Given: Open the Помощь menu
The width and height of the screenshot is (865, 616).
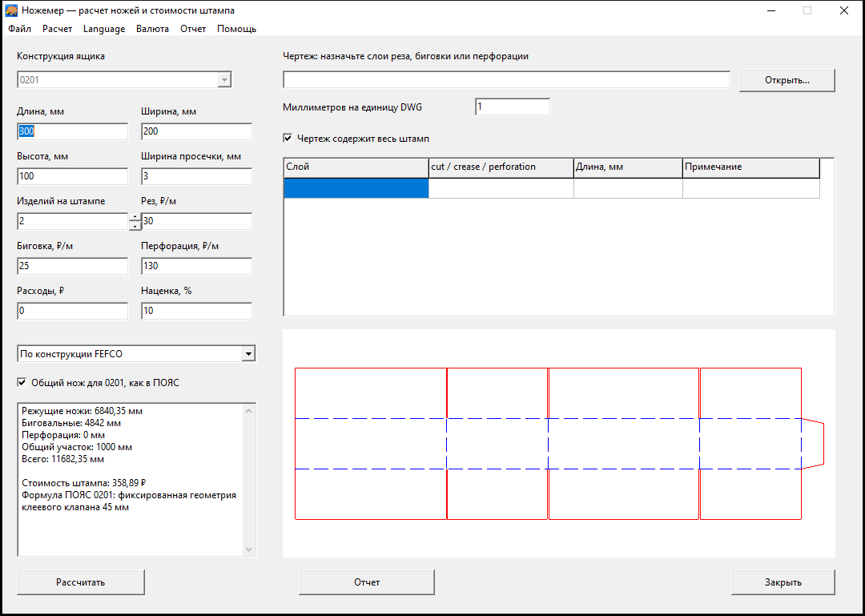Looking at the screenshot, I should 236,29.
